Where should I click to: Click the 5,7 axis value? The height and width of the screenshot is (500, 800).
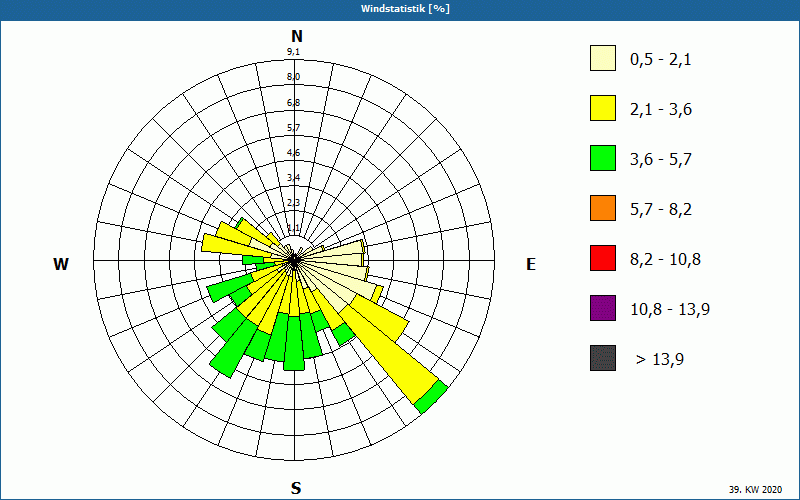click(293, 128)
